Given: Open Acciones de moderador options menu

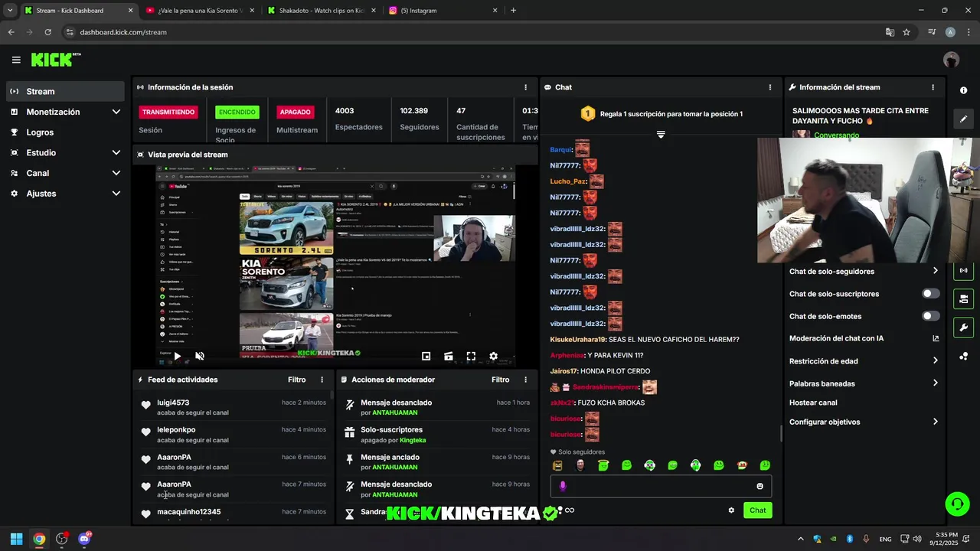Looking at the screenshot, I should [525, 380].
